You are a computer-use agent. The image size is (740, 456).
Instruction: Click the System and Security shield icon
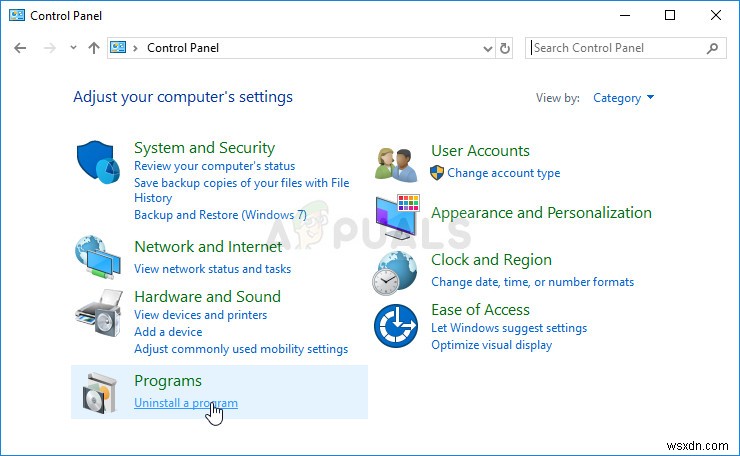(99, 162)
